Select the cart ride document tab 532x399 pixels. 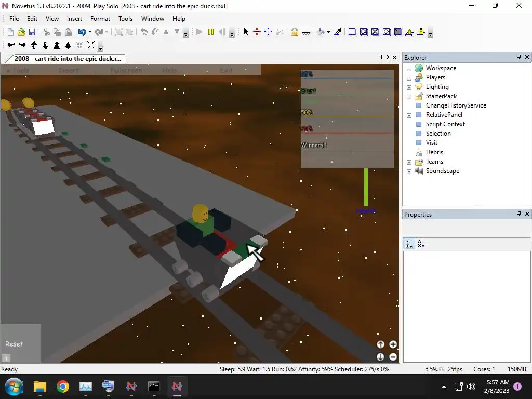point(68,58)
